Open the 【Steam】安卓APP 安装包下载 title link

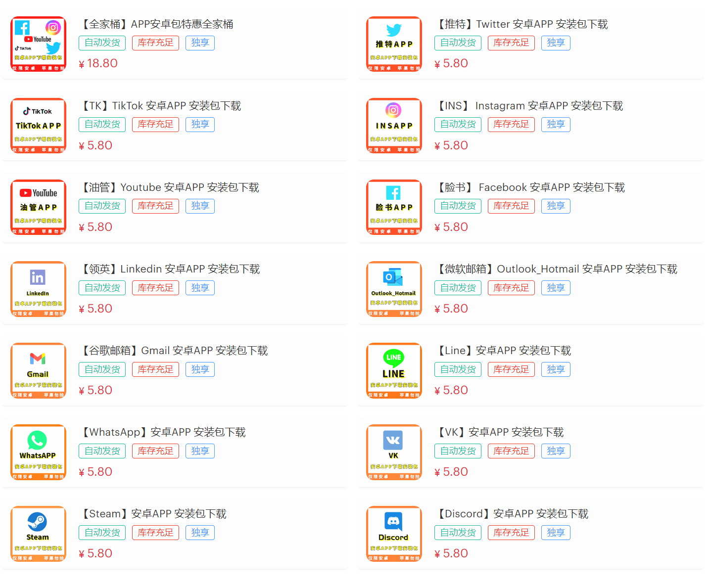click(x=152, y=514)
